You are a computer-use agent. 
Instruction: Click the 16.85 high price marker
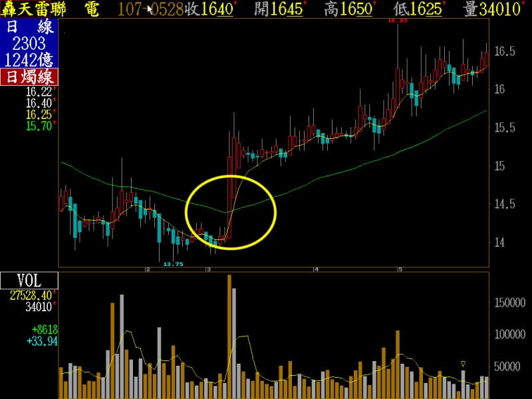tap(397, 21)
